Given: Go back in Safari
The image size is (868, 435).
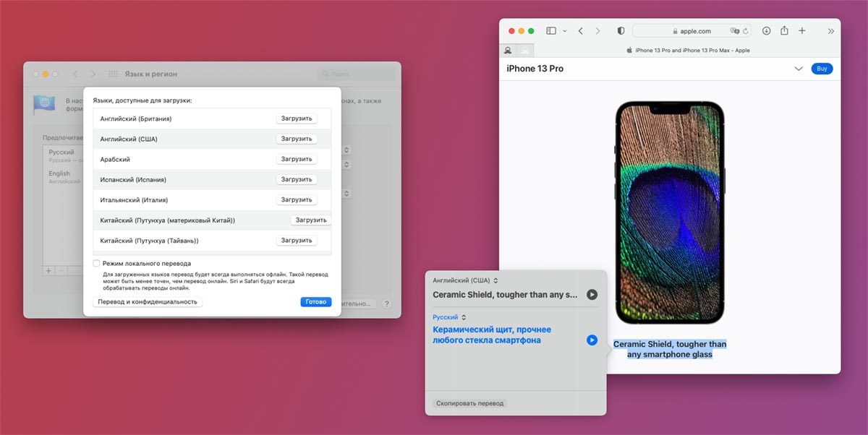Looking at the screenshot, I should click(581, 31).
